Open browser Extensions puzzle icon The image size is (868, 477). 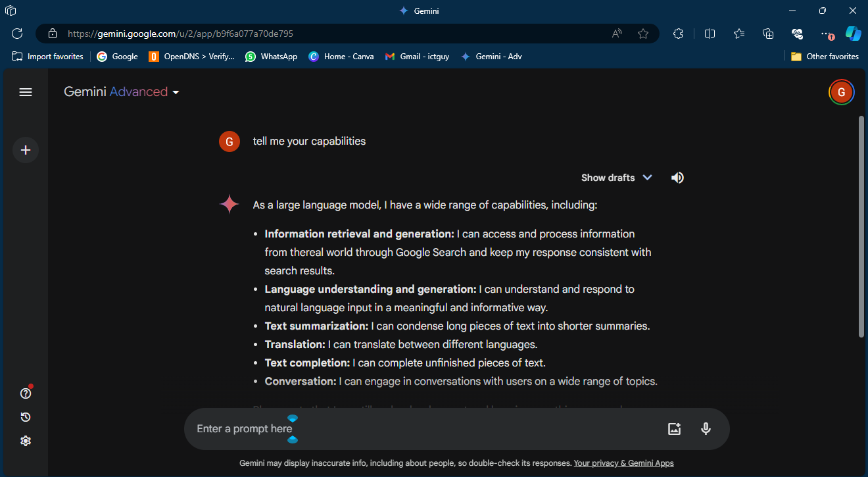[679, 34]
